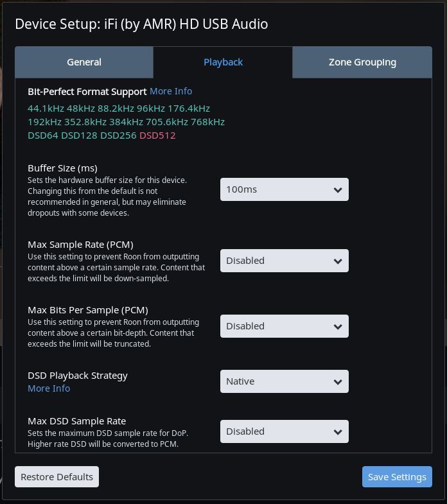Viewport: 447px width, 504px height.
Task: Click the 192kHz sample rate text
Action: click(x=45, y=122)
